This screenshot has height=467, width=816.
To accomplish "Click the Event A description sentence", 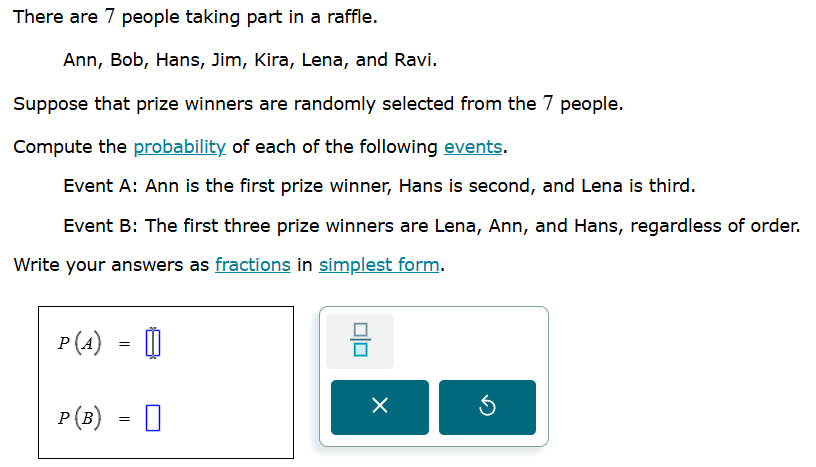I will 379,186.
